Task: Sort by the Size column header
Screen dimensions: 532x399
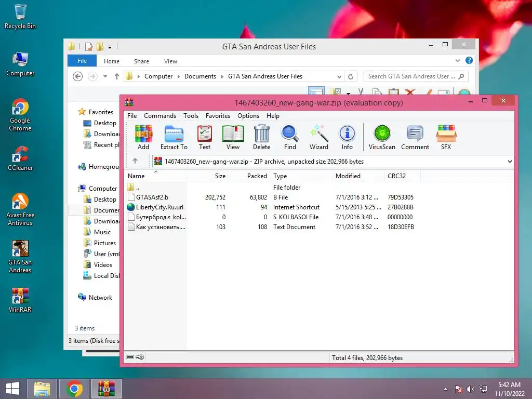Action: point(207,176)
